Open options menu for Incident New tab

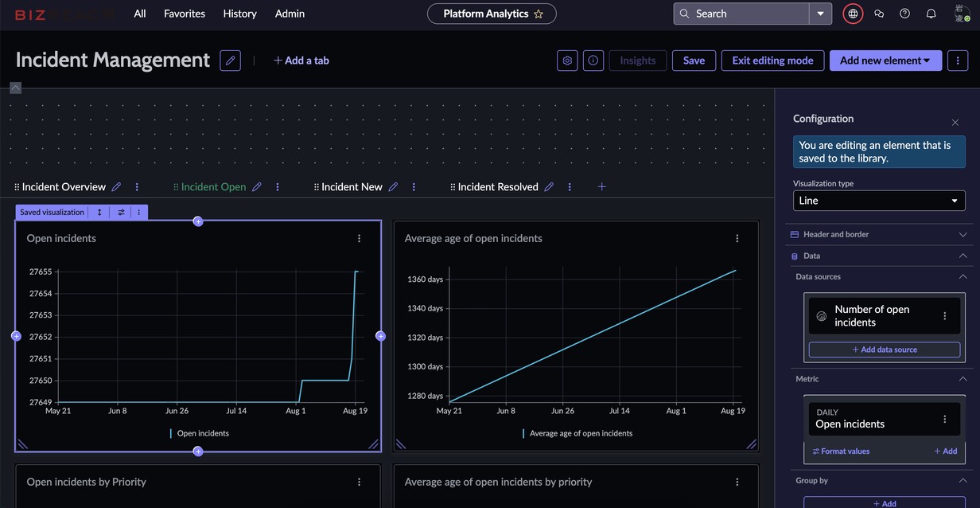point(414,187)
